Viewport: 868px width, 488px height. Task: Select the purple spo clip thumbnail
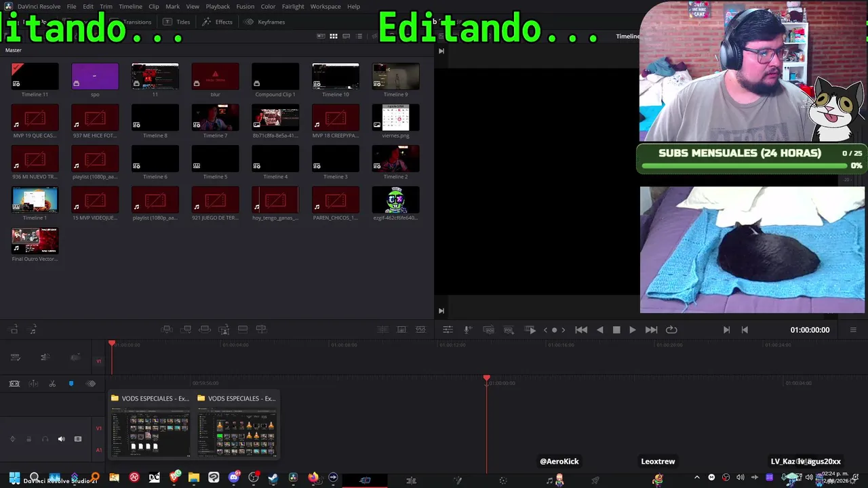pyautogui.click(x=95, y=77)
